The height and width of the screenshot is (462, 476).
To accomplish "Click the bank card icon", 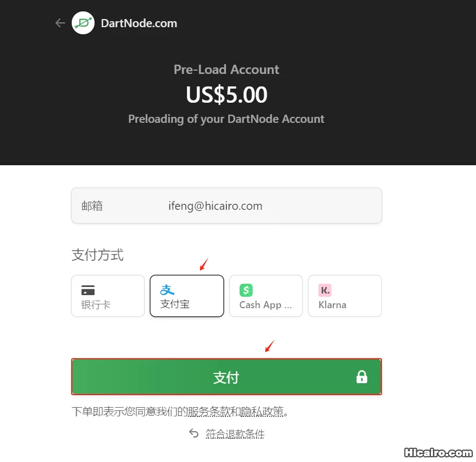I will (x=88, y=290).
